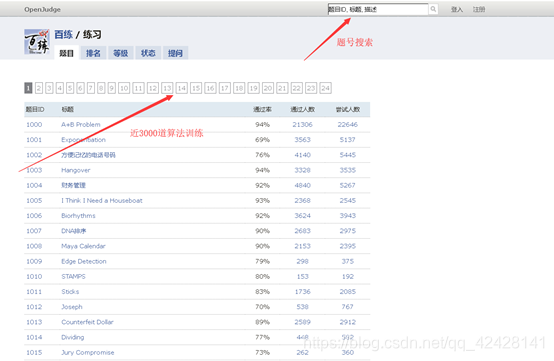Go to page 24 of problems
Screen dimensions: 554x361
tap(325, 88)
